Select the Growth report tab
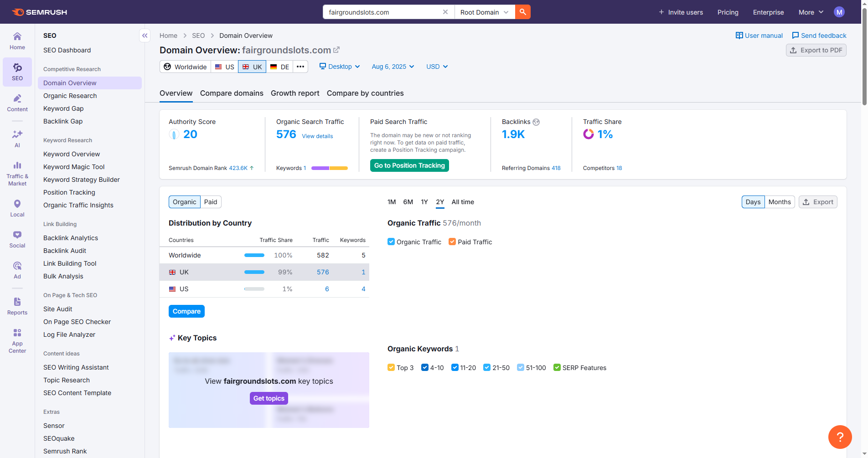This screenshot has width=868, height=458. pyautogui.click(x=295, y=93)
